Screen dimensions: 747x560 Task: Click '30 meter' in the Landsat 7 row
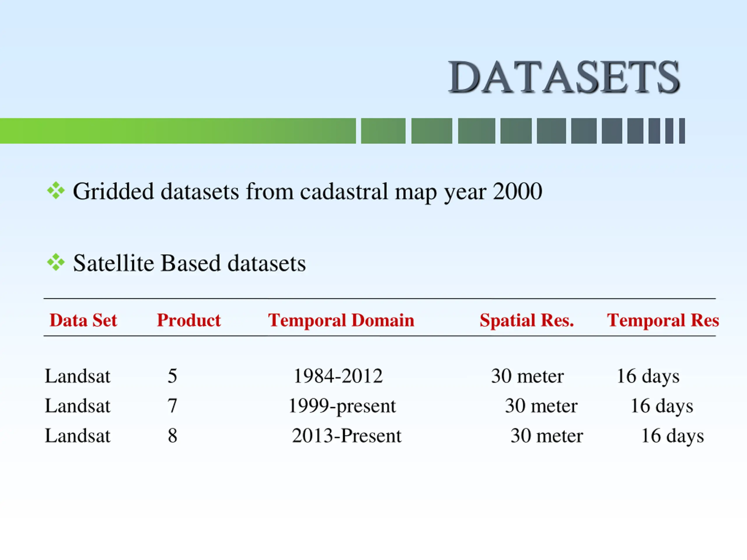pos(541,406)
